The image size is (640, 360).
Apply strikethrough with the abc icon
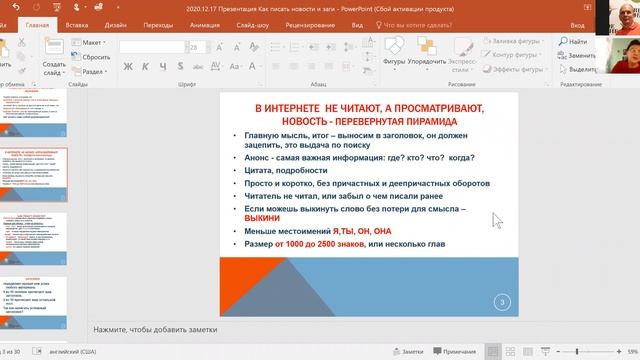[198, 67]
